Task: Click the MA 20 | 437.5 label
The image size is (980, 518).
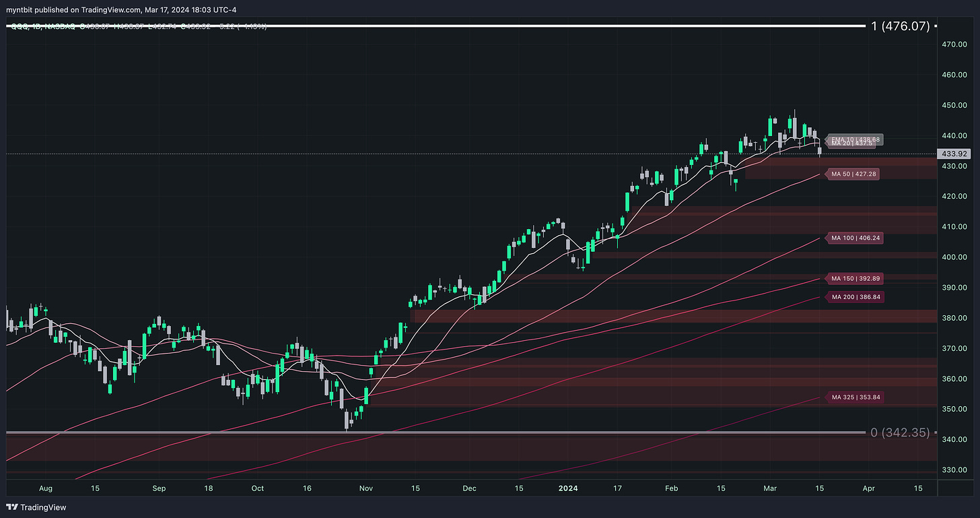Action: point(852,143)
